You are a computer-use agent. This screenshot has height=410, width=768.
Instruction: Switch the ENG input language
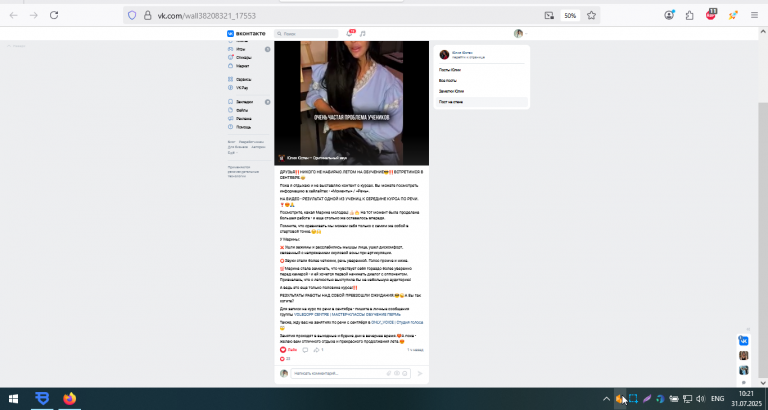(718, 399)
